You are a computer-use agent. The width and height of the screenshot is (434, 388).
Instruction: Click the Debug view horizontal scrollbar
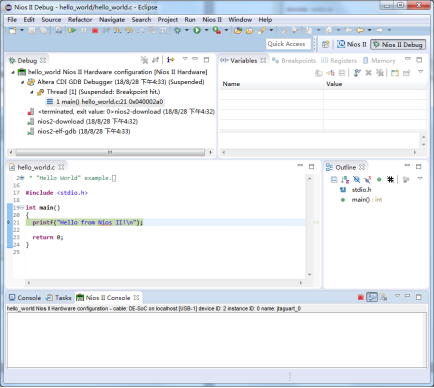[110, 152]
